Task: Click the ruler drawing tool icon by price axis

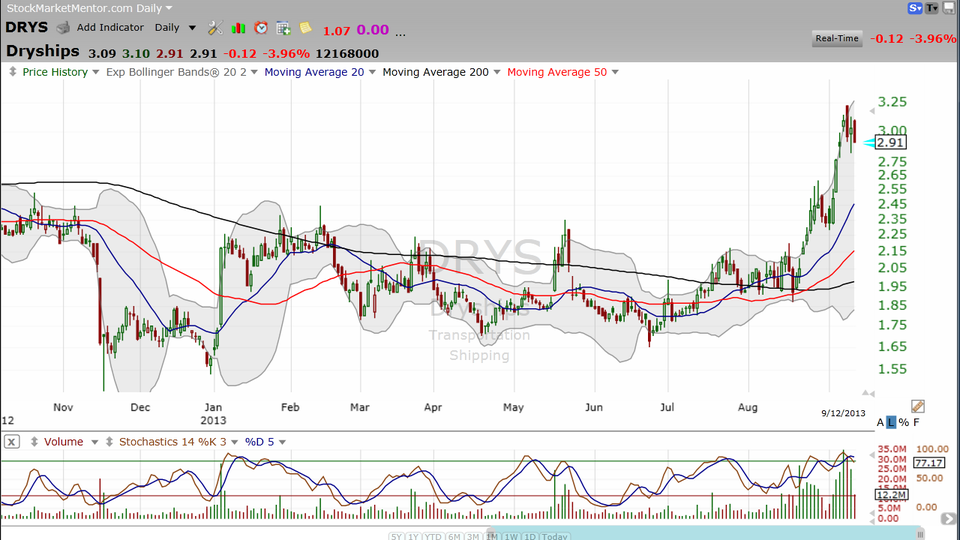Action: coord(917,406)
